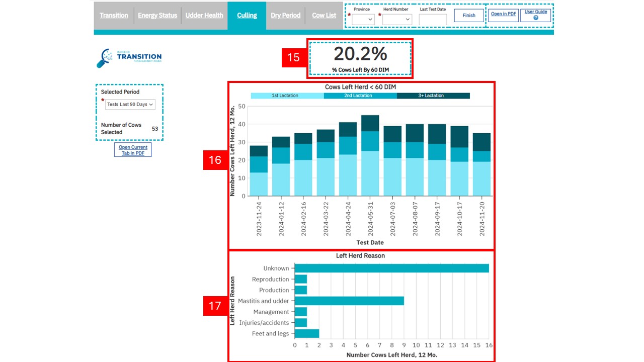Click the Transition Management Index logo
This screenshot has width=644, height=362.
click(x=129, y=58)
